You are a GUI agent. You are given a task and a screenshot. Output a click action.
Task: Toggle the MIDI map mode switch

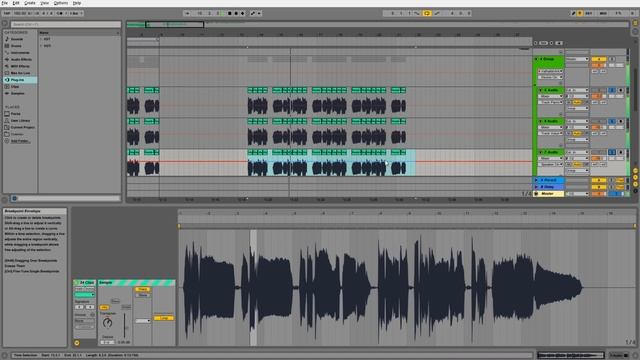(603, 13)
